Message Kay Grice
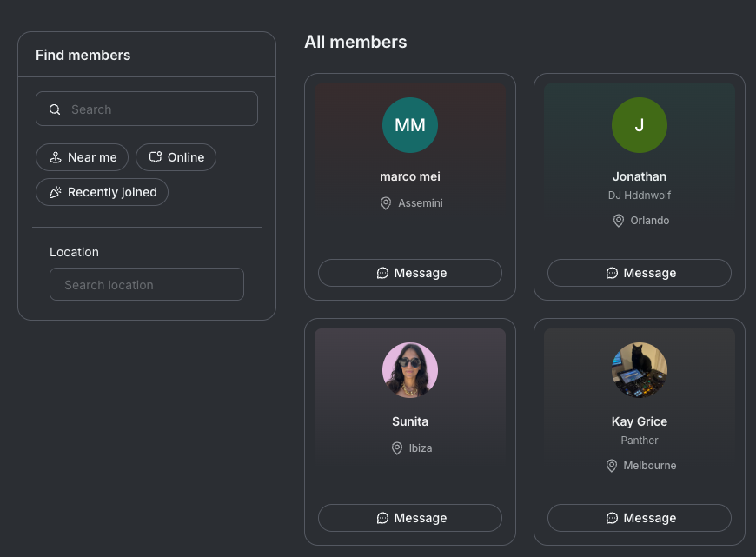 coord(640,518)
